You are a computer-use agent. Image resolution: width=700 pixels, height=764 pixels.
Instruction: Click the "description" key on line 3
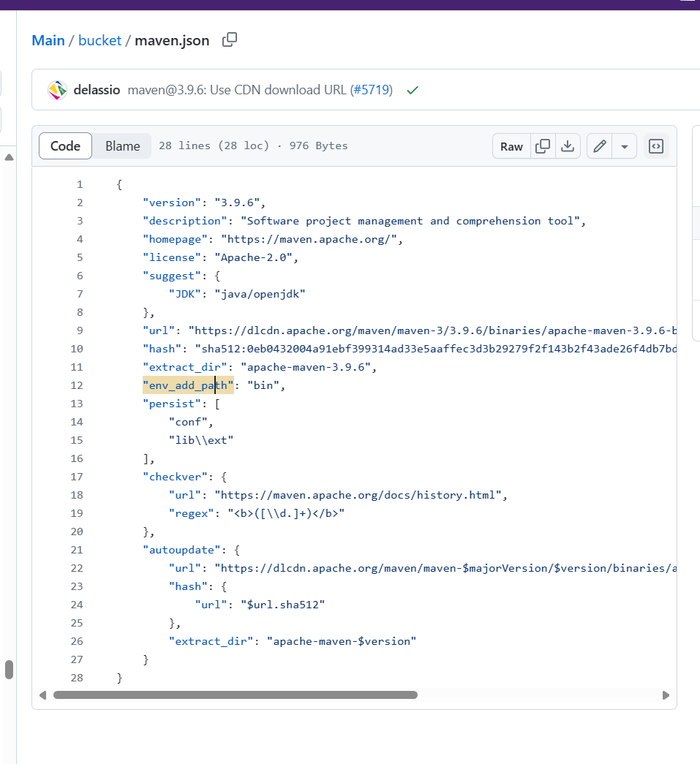pos(185,221)
